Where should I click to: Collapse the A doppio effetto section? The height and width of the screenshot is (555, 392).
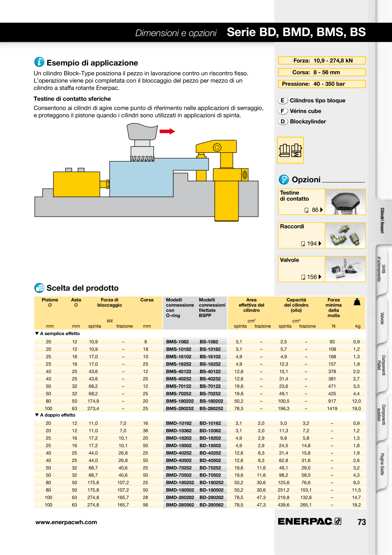click(x=37, y=415)
